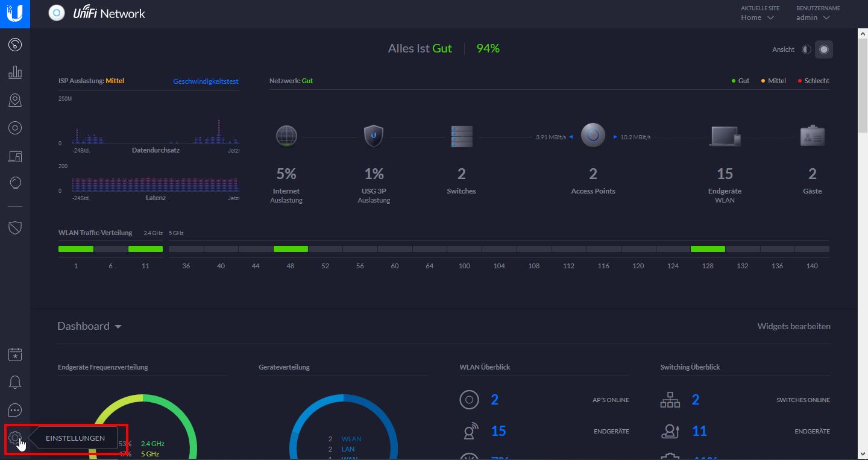
Task: Open the Einstellungen gear icon
Action: (15, 438)
